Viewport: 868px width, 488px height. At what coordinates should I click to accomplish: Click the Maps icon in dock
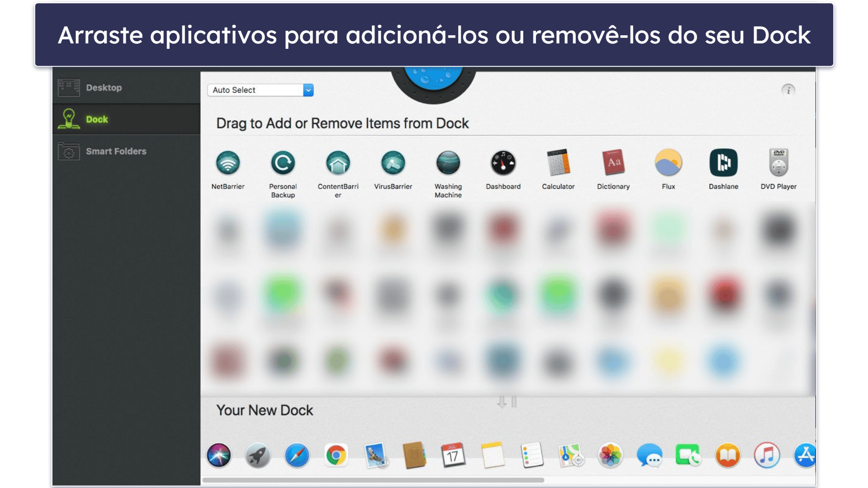[571, 455]
